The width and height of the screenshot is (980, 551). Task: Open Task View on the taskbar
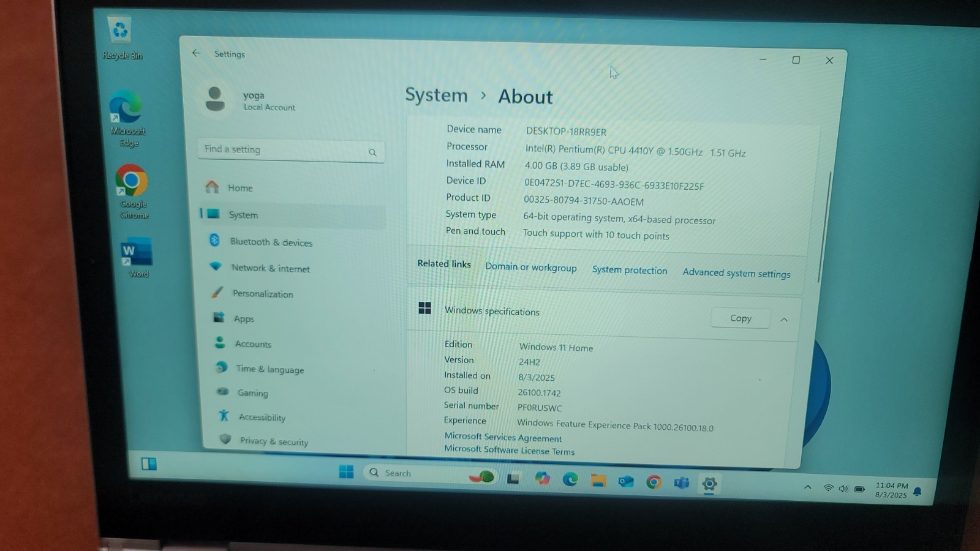point(513,478)
